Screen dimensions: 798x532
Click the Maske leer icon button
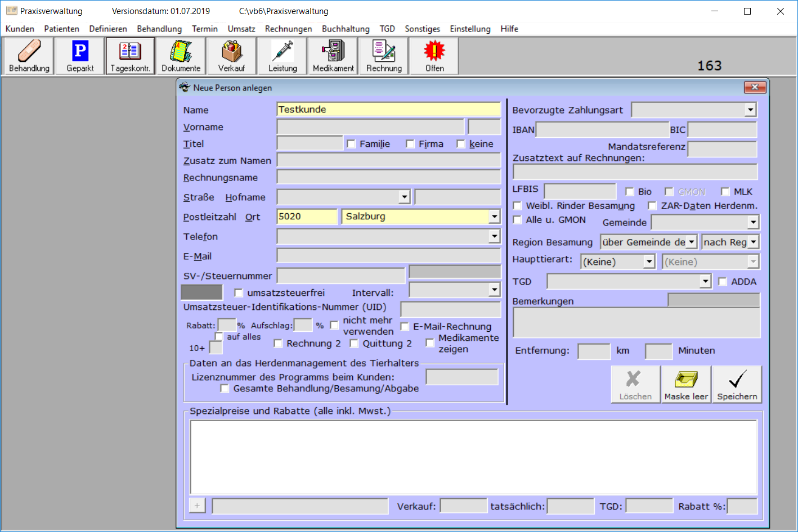click(x=686, y=384)
